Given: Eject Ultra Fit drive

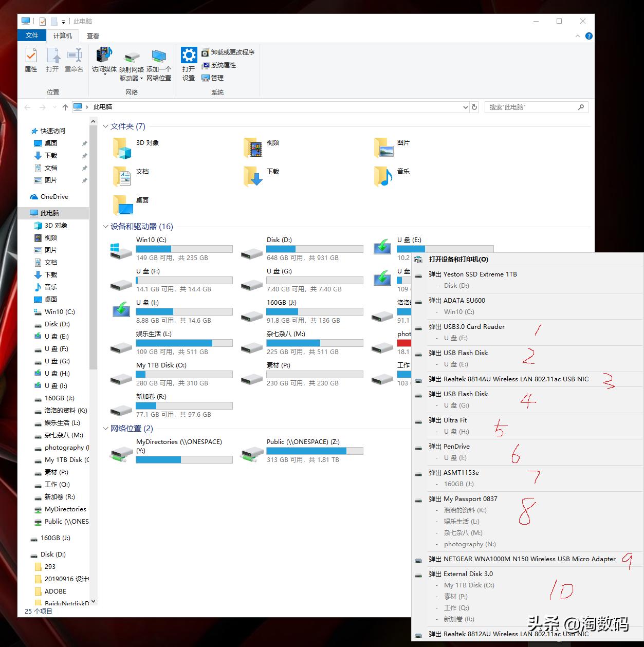Looking at the screenshot, I should coord(448,420).
